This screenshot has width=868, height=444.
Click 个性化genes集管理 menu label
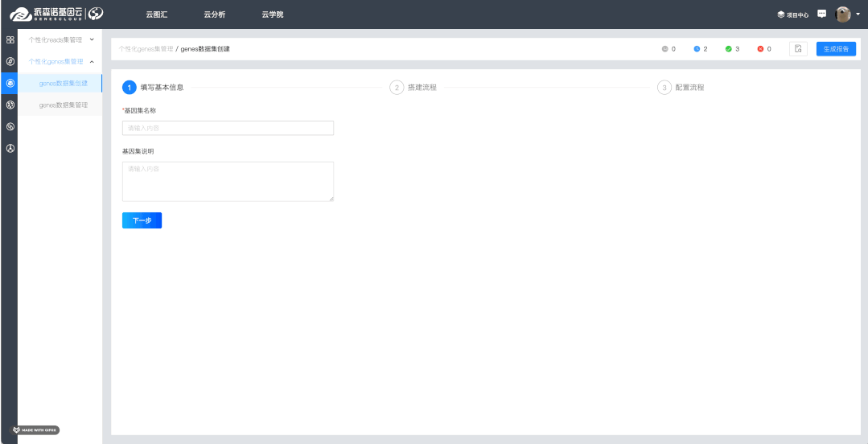(56, 61)
